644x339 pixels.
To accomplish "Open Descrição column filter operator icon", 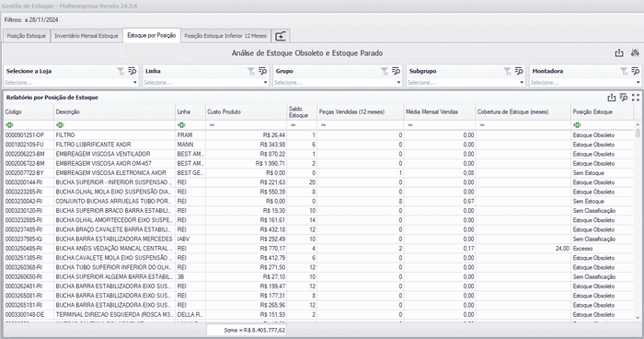I will (x=60, y=125).
